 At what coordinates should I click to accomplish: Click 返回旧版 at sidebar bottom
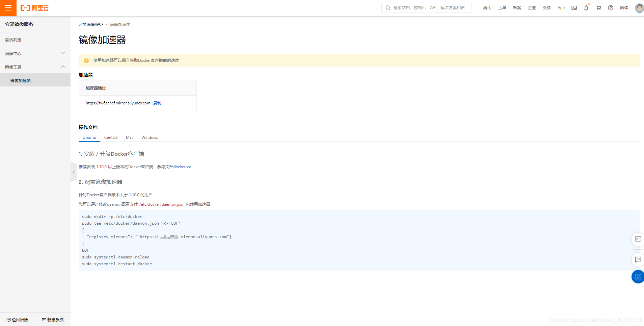18,320
